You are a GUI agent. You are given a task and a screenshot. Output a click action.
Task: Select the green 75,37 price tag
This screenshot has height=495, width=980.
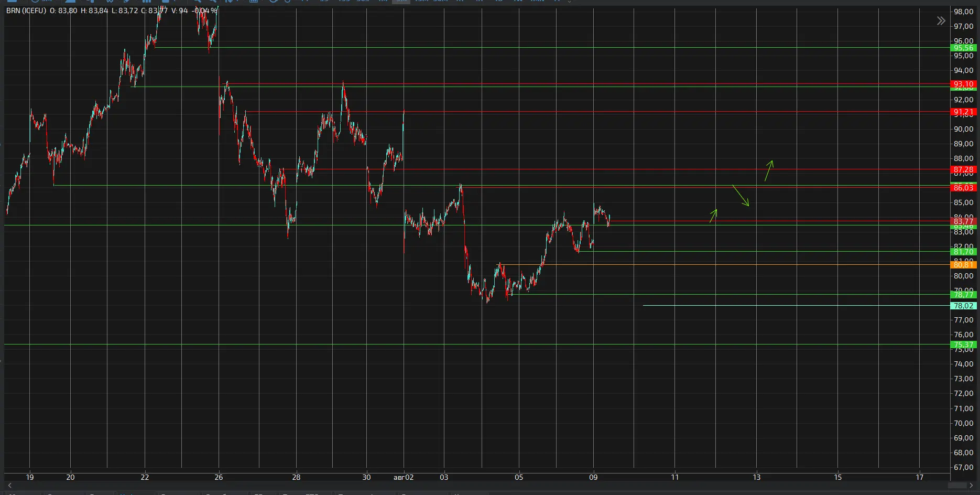tap(963, 345)
